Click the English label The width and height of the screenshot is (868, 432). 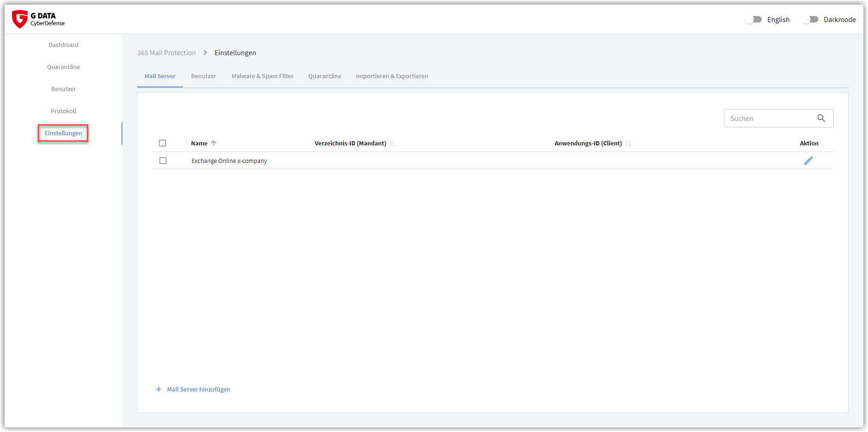778,19
